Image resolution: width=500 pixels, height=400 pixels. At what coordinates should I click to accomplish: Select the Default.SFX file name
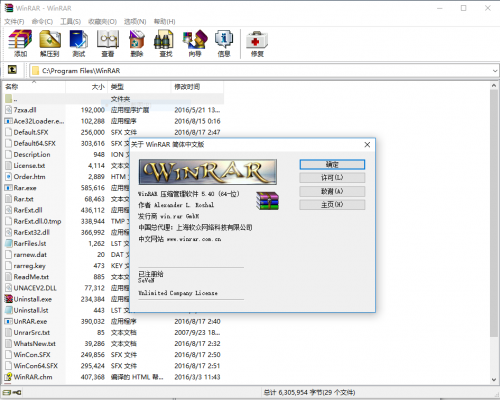(31, 132)
